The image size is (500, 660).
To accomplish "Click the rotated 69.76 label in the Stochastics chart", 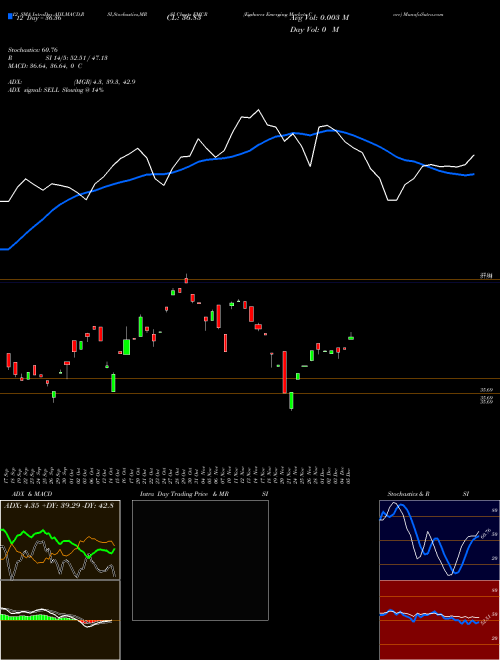I will coord(485,533).
